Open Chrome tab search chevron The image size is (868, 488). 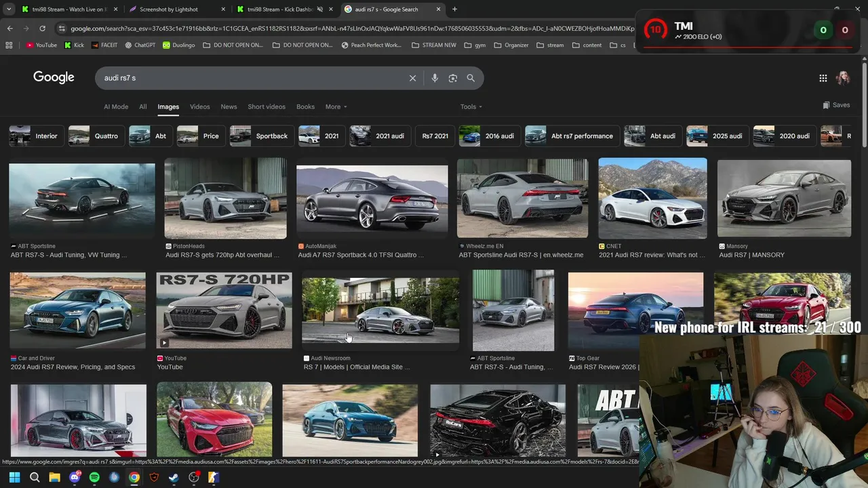[x=7, y=9]
